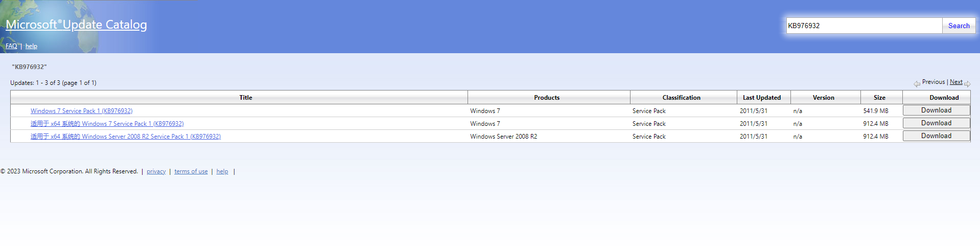Image resolution: width=980 pixels, height=246 pixels.
Task: Open the Windows Server 2008 R2 Service Pack link
Action: tap(125, 137)
